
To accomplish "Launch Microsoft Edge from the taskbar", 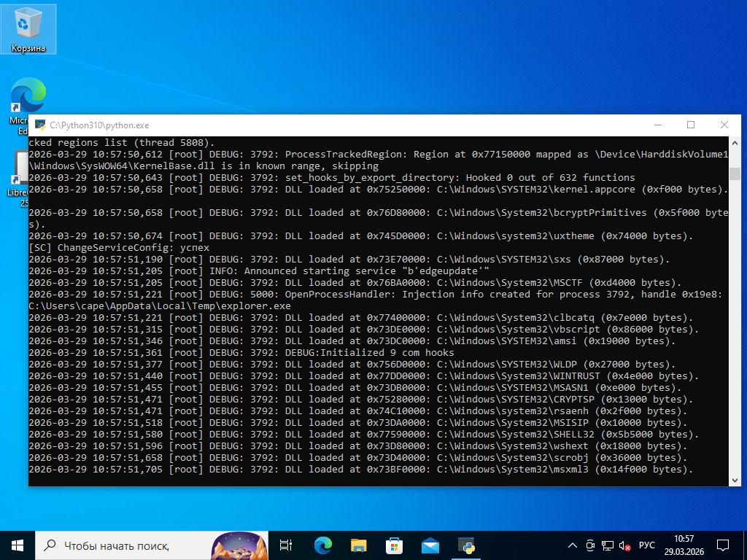I will [x=322, y=545].
